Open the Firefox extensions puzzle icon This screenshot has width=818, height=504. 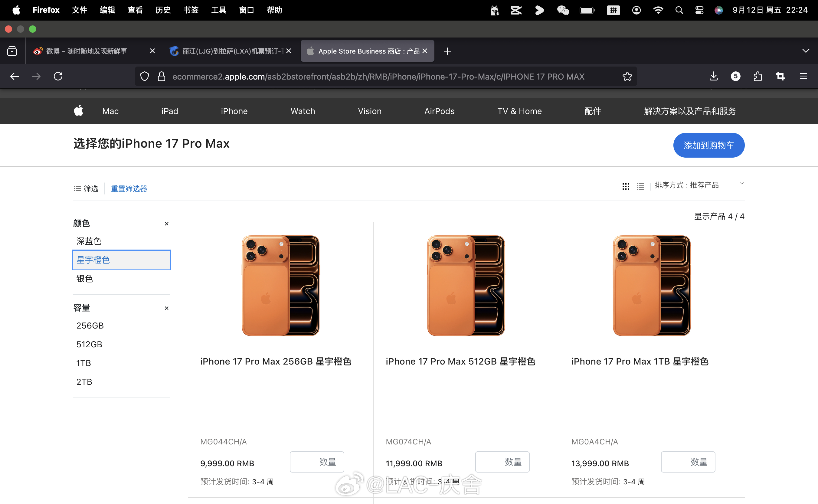(758, 76)
